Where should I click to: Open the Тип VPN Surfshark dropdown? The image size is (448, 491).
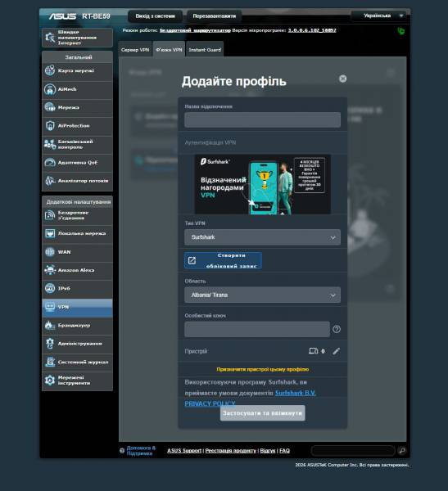(x=262, y=237)
